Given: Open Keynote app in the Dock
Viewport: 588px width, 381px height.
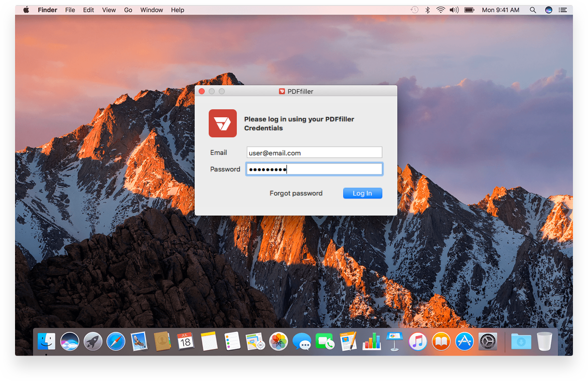Looking at the screenshot, I should tap(394, 342).
